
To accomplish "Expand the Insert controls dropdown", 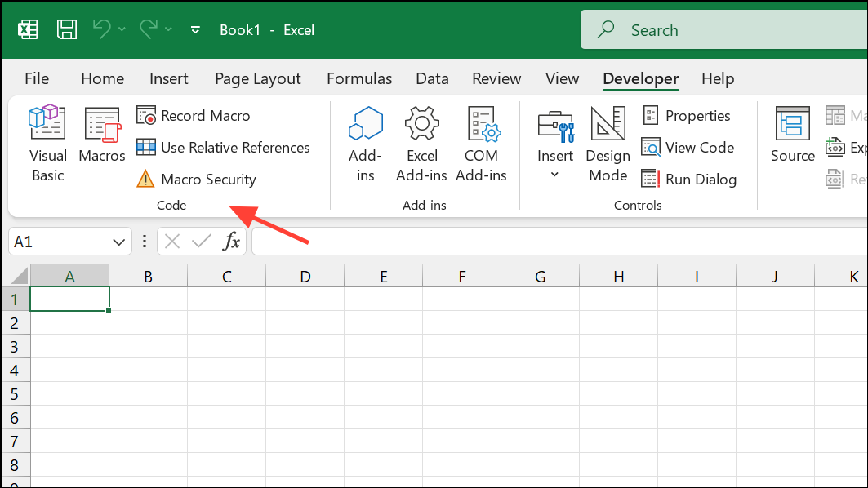I will pyautogui.click(x=555, y=175).
